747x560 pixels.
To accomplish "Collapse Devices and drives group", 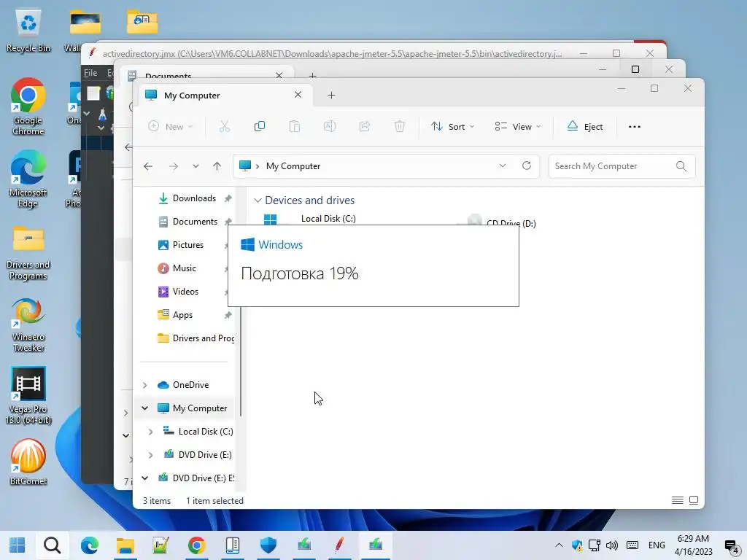I will (258, 201).
